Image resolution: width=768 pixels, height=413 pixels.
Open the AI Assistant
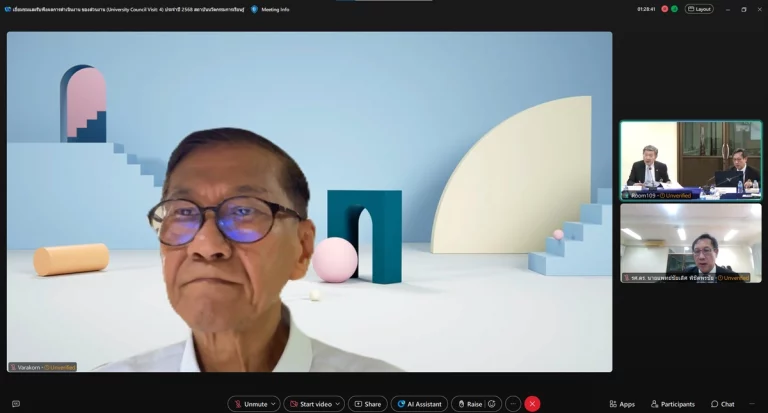pos(419,404)
